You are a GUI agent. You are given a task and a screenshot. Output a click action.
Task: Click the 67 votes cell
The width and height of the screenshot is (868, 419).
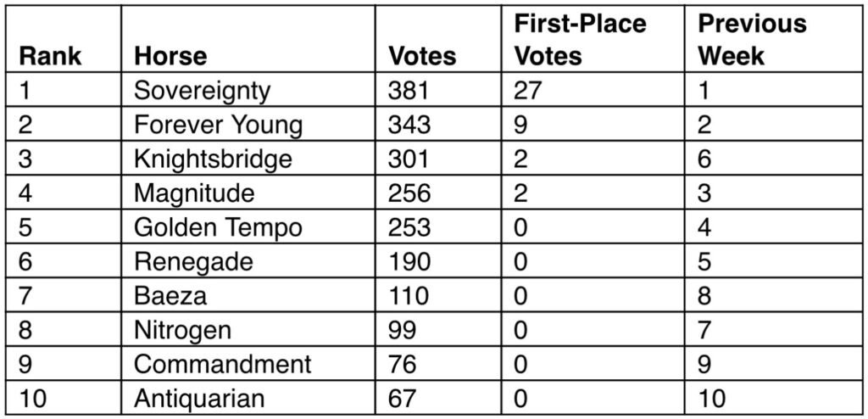(x=438, y=398)
